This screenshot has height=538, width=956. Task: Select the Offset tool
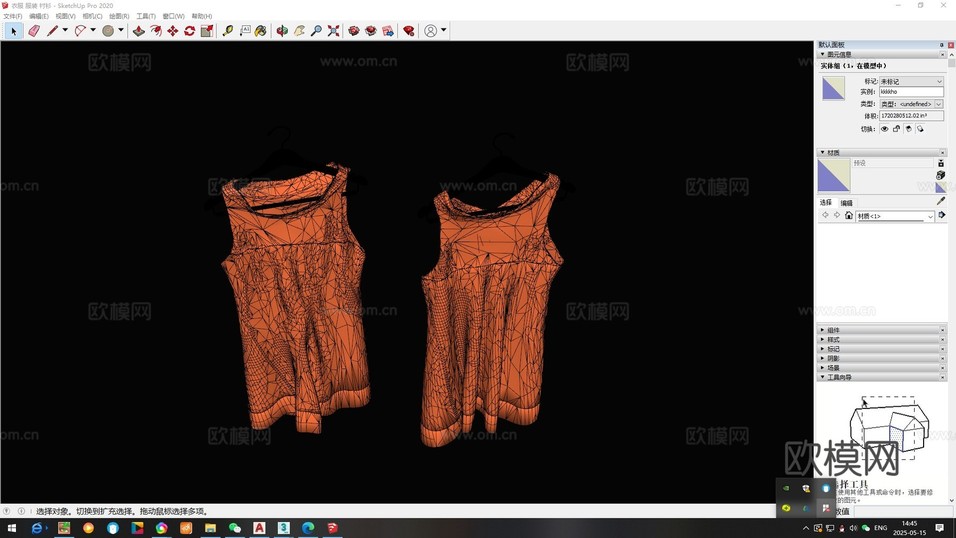click(x=156, y=30)
